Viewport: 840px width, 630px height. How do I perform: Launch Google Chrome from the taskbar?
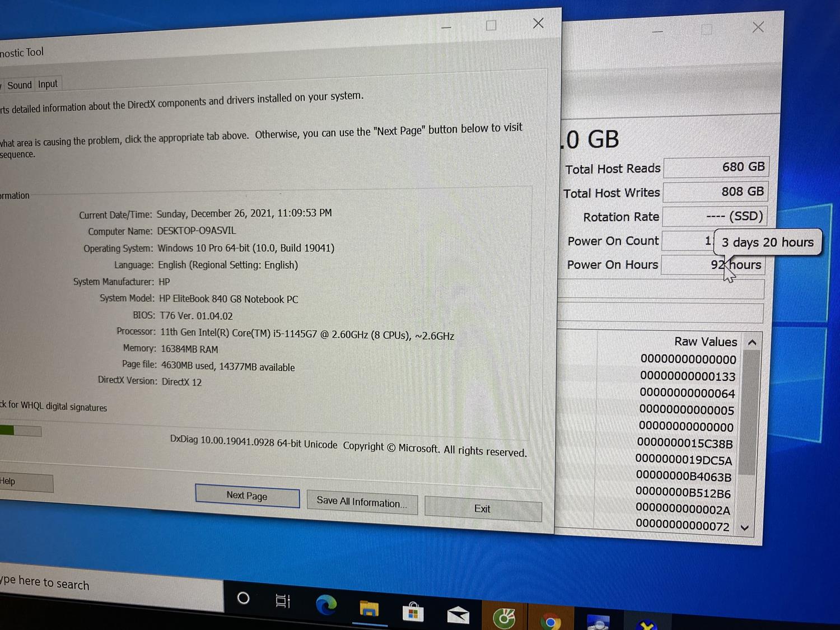550,622
